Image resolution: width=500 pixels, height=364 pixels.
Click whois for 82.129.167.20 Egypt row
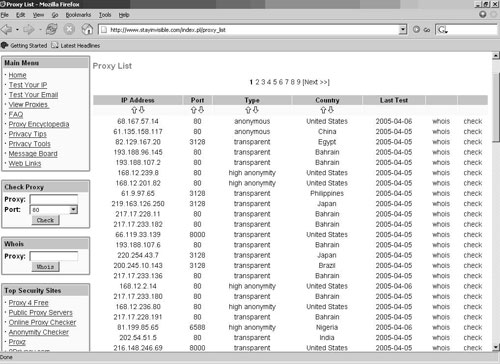[x=441, y=142]
